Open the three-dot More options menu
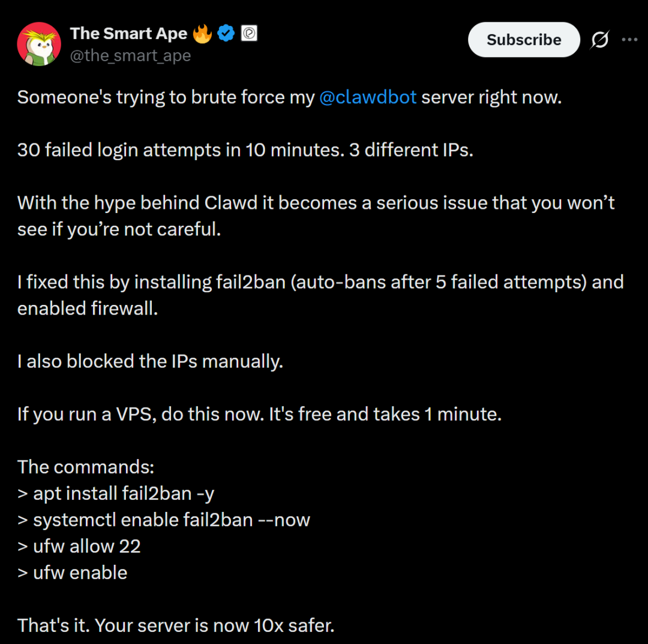Viewport: 648px width, 644px height. pyautogui.click(x=629, y=40)
